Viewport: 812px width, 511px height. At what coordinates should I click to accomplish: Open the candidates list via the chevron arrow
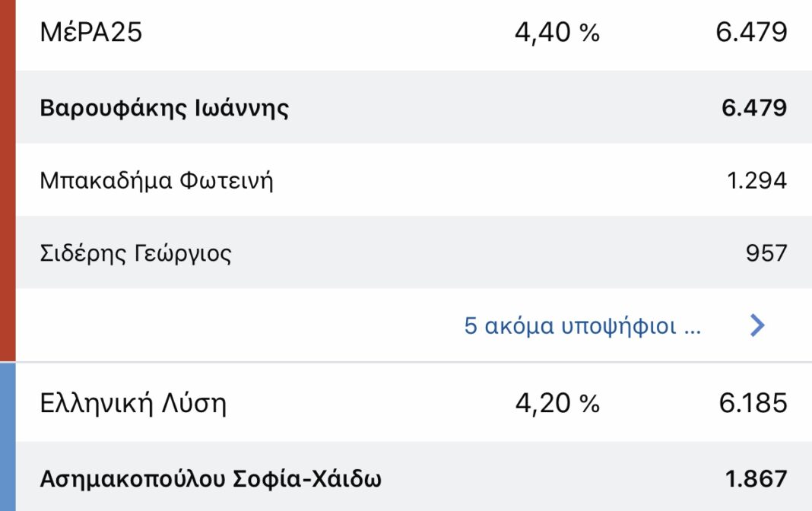point(756,326)
